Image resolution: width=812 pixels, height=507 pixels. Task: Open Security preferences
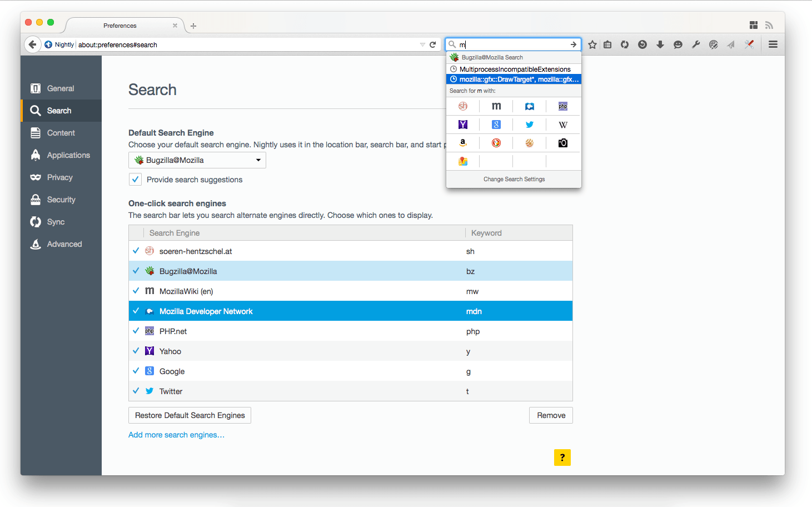[x=61, y=200]
